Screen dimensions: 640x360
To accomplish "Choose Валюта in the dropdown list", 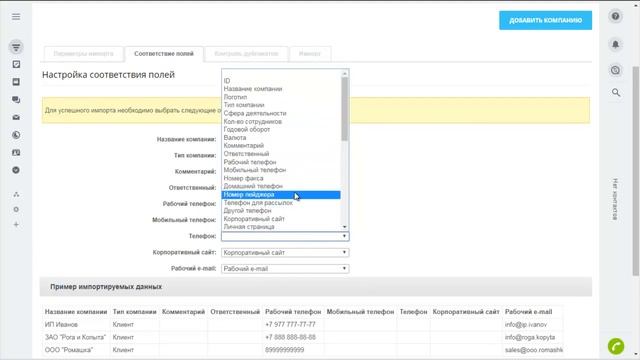I will tap(281, 138).
